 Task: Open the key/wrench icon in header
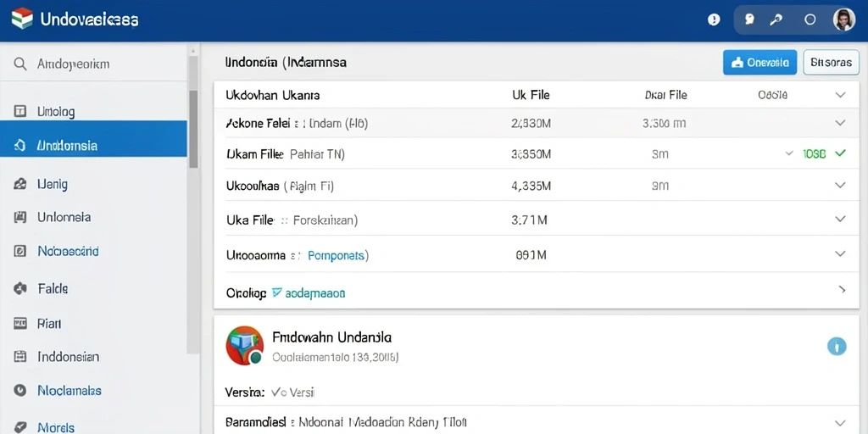coord(776,20)
